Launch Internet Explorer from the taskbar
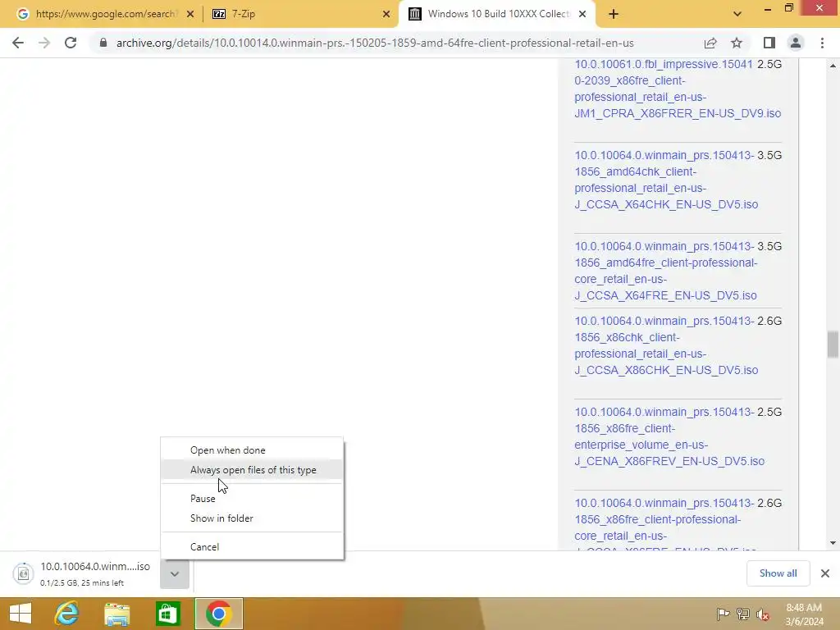This screenshot has height=630, width=840. pos(67,614)
